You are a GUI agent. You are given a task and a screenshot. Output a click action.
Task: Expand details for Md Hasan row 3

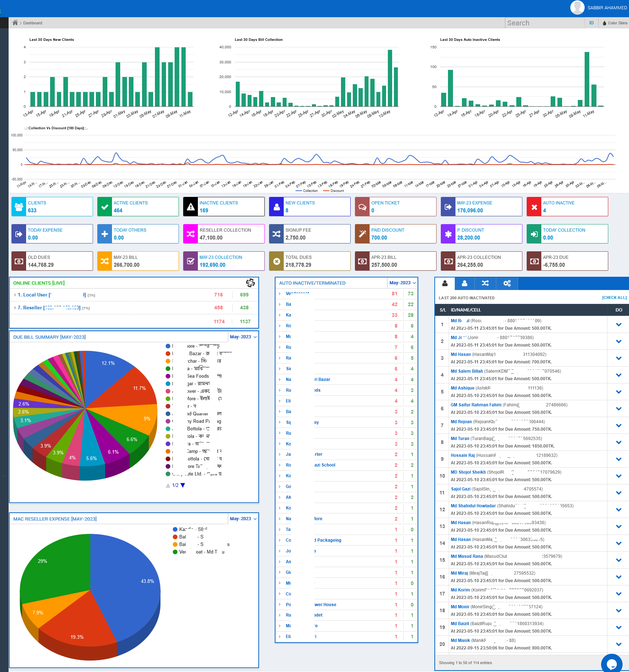click(619, 358)
